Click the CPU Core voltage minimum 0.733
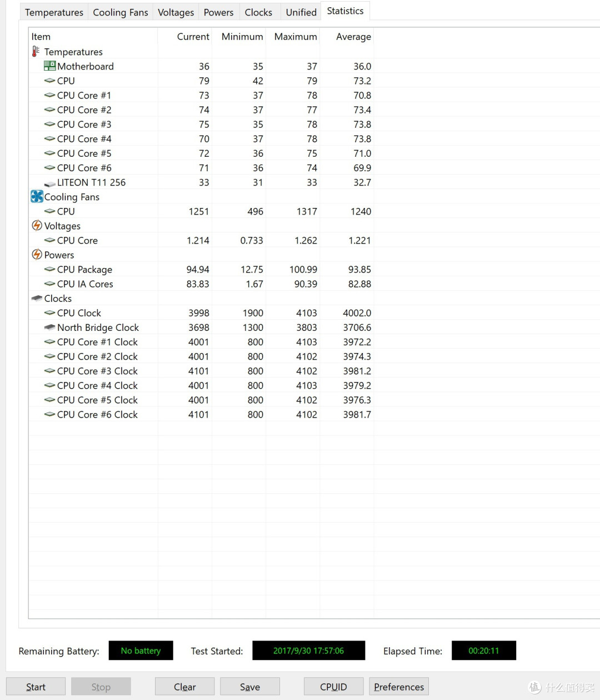 coord(252,241)
